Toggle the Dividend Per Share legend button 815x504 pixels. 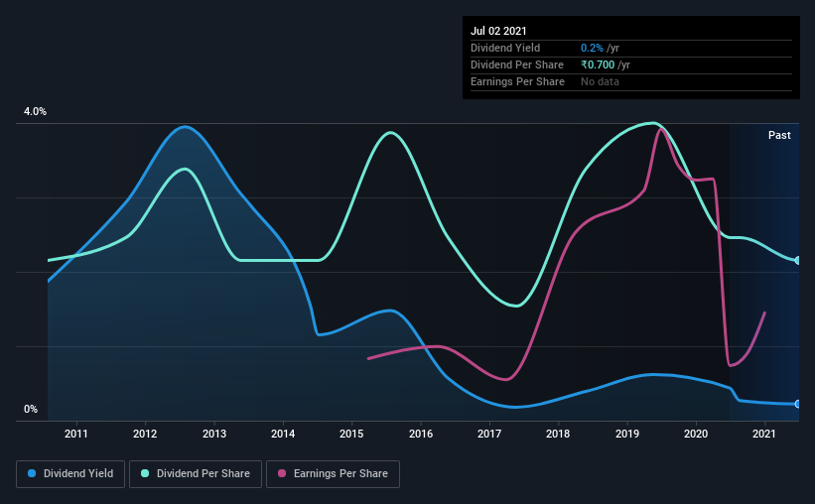(x=196, y=474)
